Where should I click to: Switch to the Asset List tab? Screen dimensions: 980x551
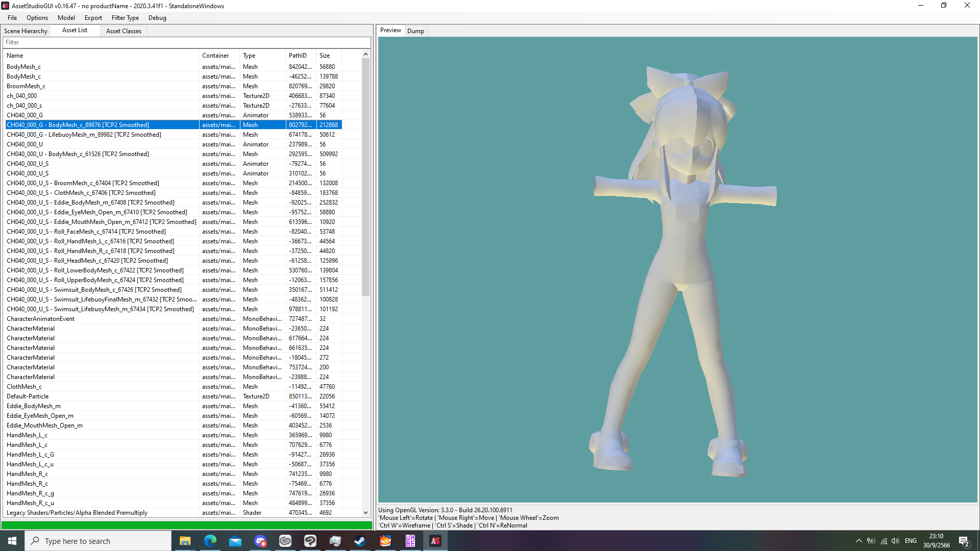point(75,31)
